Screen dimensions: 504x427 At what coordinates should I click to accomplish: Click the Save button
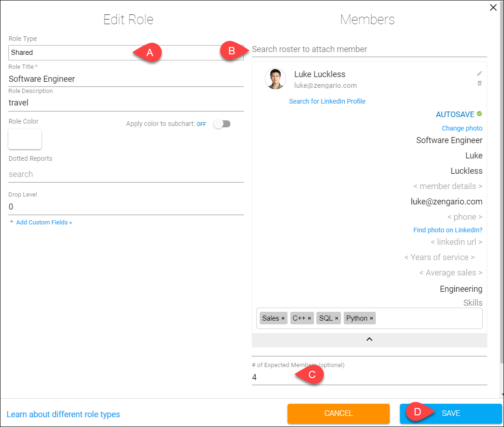(451, 413)
